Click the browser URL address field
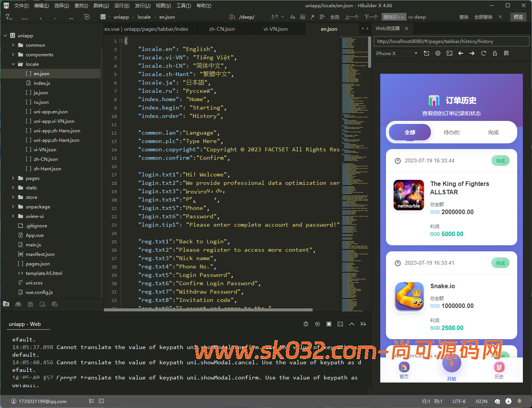The width and height of the screenshot is (532, 408). coord(451,41)
